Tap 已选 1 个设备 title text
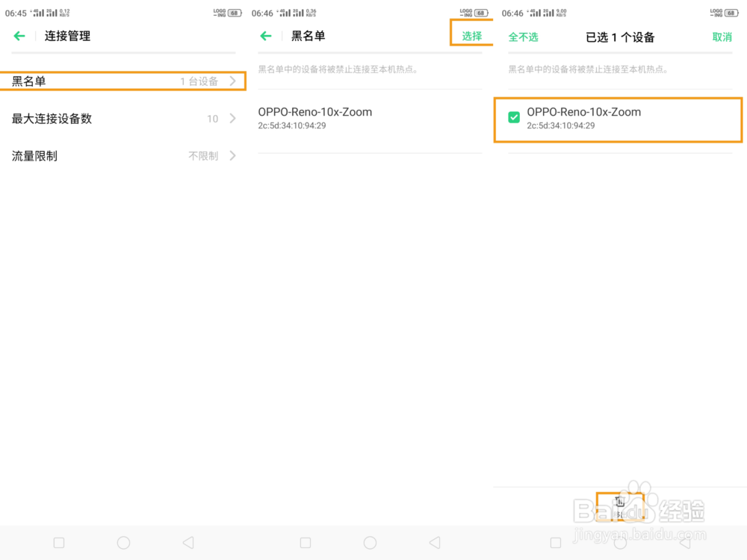Image resolution: width=747 pixels, height=560 pixels. [x=620, y=37]
